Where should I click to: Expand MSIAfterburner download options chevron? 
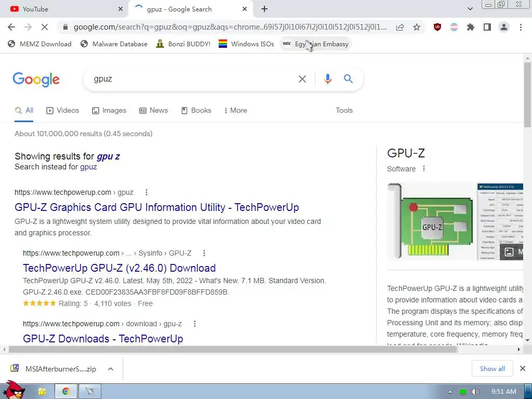pyautogui.click(x=111, y=369)
